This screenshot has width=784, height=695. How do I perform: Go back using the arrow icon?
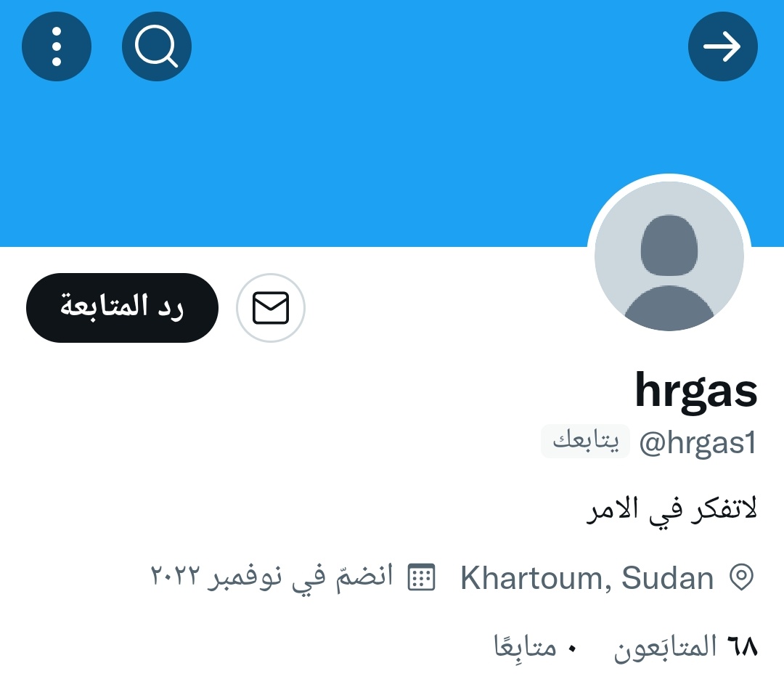(x=722, y=46)
